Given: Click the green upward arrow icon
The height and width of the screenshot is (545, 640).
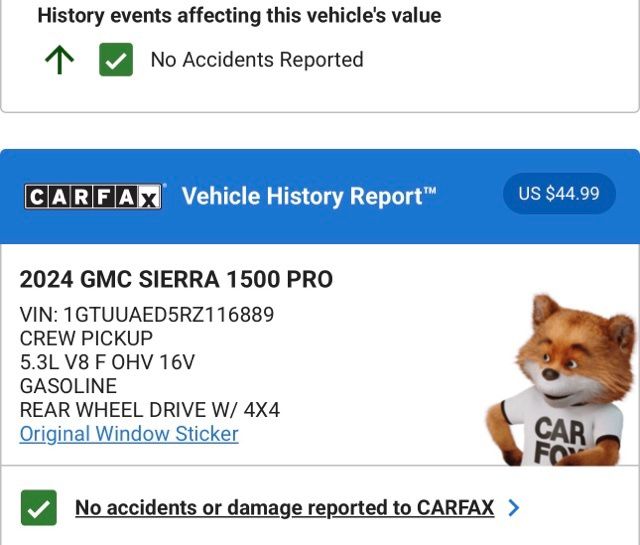Looking at the screenshot, I should (59, 60).
